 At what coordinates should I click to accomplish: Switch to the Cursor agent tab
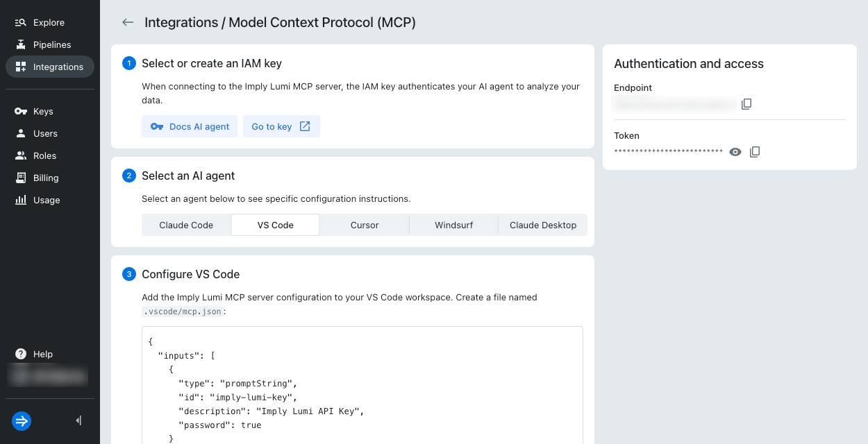point(365,225)
